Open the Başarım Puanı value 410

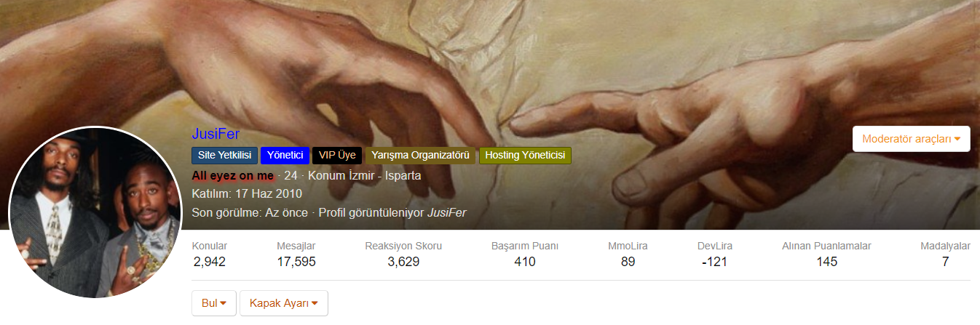pos(524,262)
